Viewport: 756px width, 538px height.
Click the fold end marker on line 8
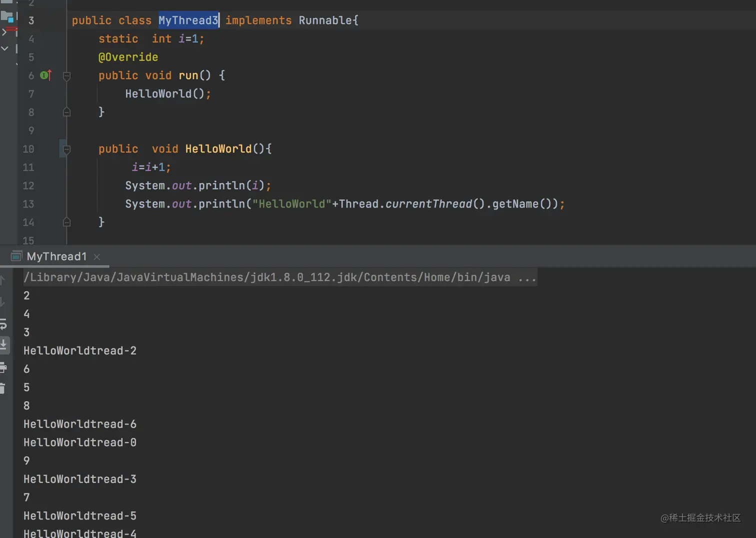[x=66, y=112]
